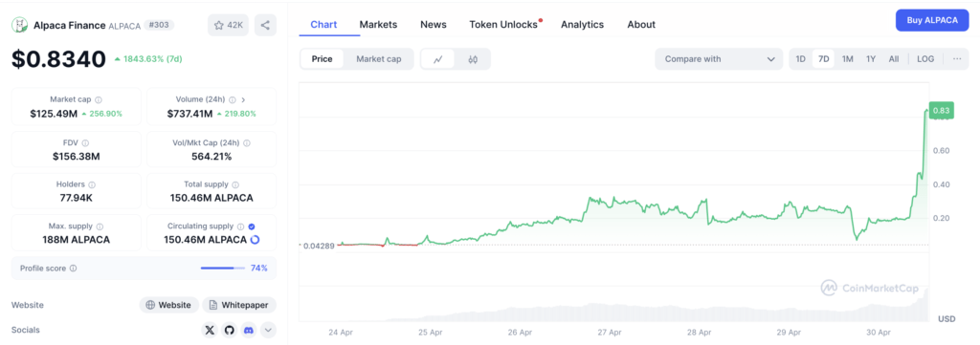Viewport: 980px width, 345px height.
Task: Open the GitHub social icon
Action: (230, 330)
